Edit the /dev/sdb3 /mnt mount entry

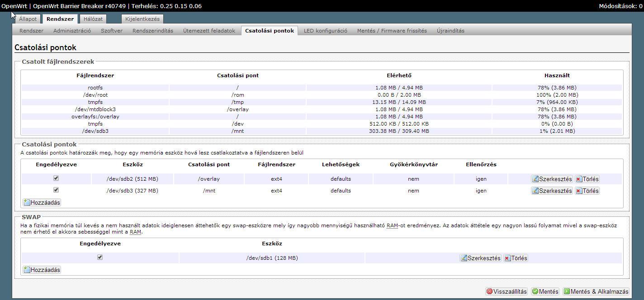click(552, 191)
